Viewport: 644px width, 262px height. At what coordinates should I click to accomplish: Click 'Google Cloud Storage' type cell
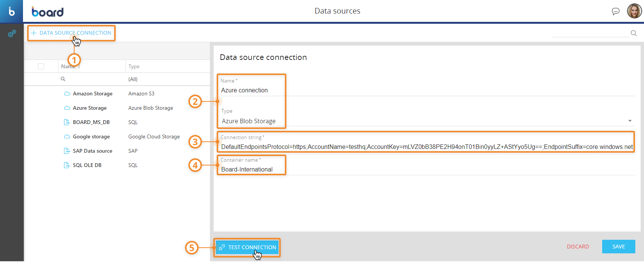click(x=154, y=136)
